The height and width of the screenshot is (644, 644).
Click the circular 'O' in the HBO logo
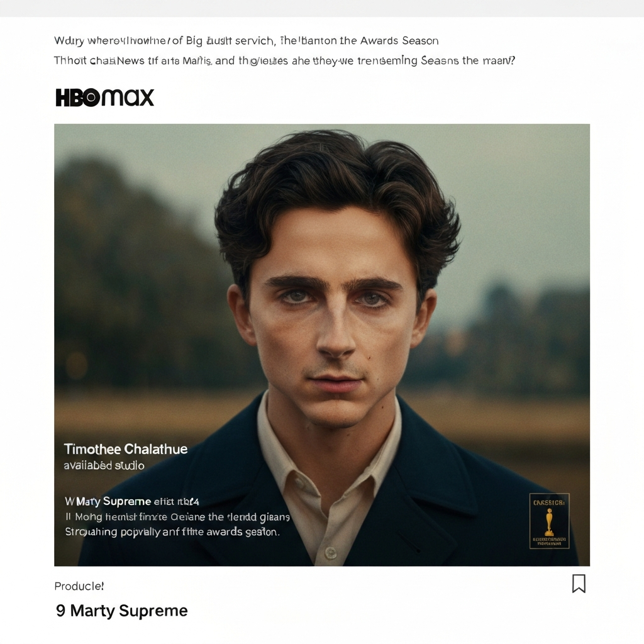coord(91,97)
